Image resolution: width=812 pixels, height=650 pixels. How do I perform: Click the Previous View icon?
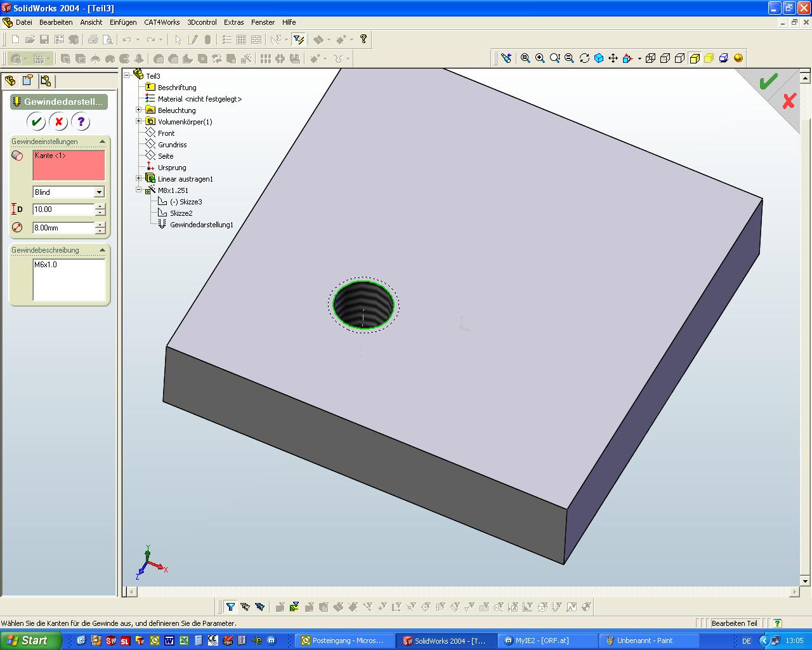pos(506,58)
